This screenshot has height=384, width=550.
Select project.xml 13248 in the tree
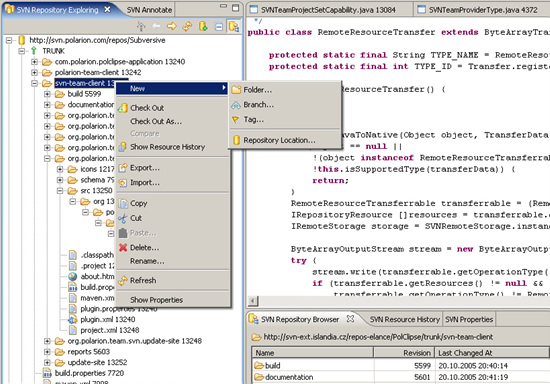(110, 330)
